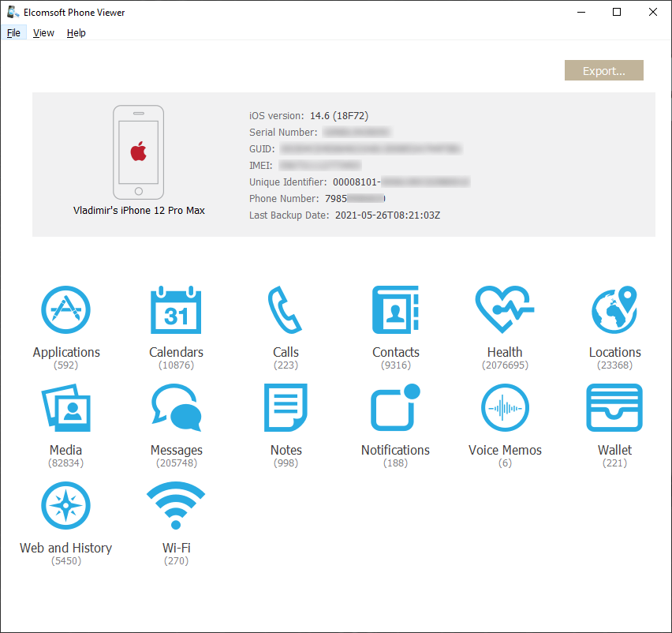Click the Notifications label text

tap(395, 450)
